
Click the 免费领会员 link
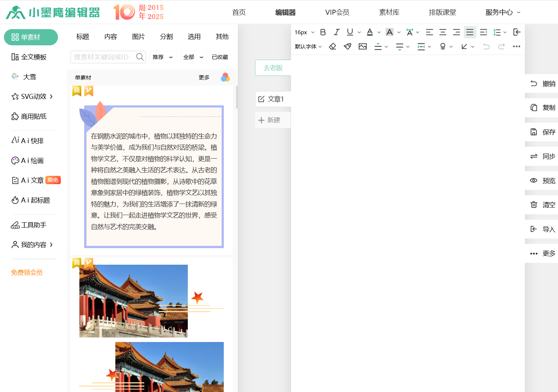pyautogui.click(x=27, y=273)
